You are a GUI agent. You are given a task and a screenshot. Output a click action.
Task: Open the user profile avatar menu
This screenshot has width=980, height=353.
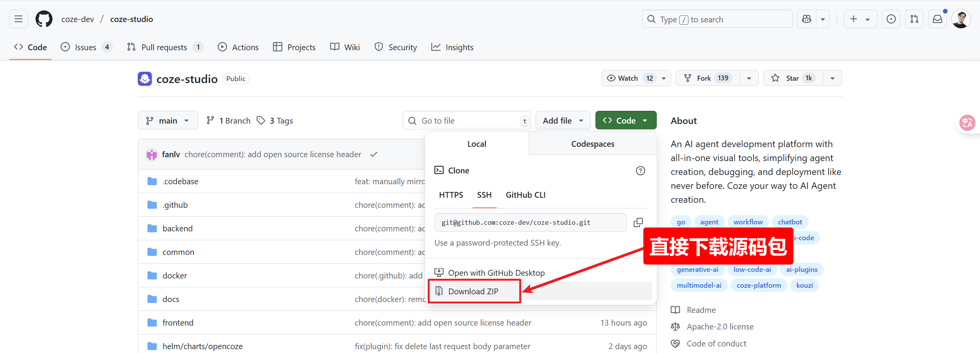pos(961,19)
